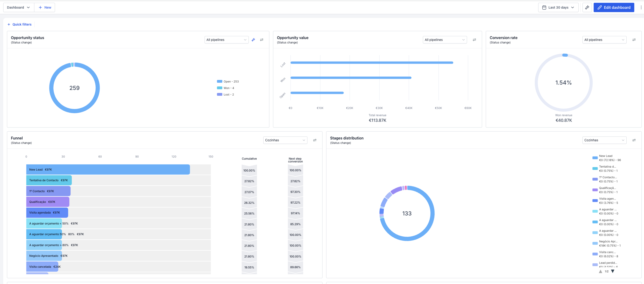The image size is (644, 284).
Task: Click the AI sparkle icon next to date range
Action: (x=587, y=8)
